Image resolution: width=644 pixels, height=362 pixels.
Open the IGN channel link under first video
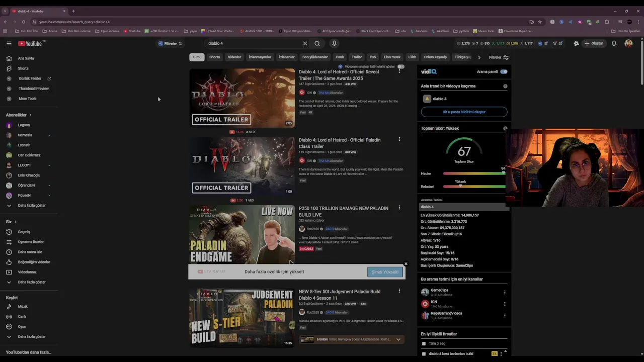(x=309, y=93)
